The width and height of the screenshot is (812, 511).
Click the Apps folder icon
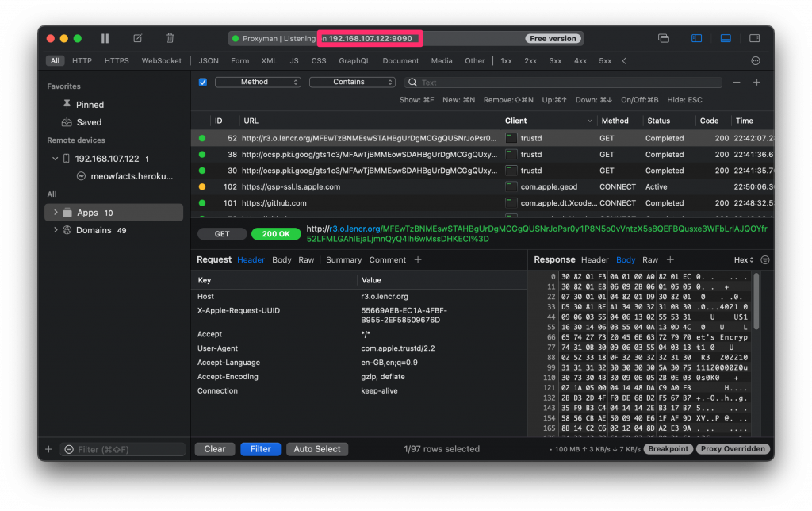67,213
